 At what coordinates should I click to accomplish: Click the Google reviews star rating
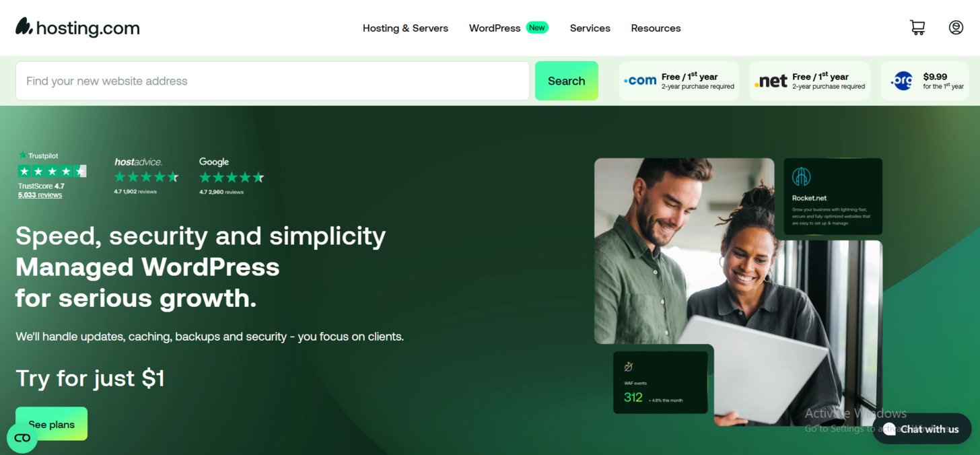click(232, 178)
